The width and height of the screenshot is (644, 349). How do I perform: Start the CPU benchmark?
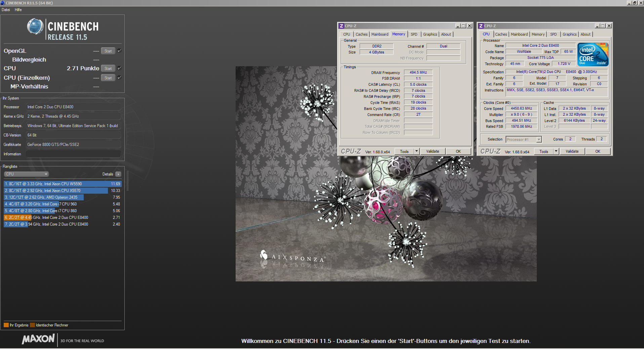[x=108, y=68]
